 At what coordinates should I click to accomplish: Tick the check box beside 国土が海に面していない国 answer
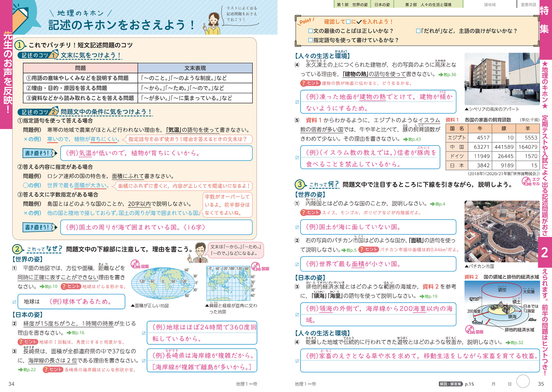tap(297, 227)
